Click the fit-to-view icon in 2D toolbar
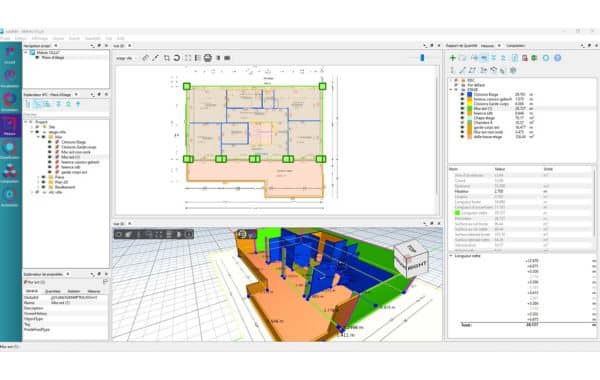The width and height of the screenshot is (600, 380). pyautogui.click(x=188, y=58)
